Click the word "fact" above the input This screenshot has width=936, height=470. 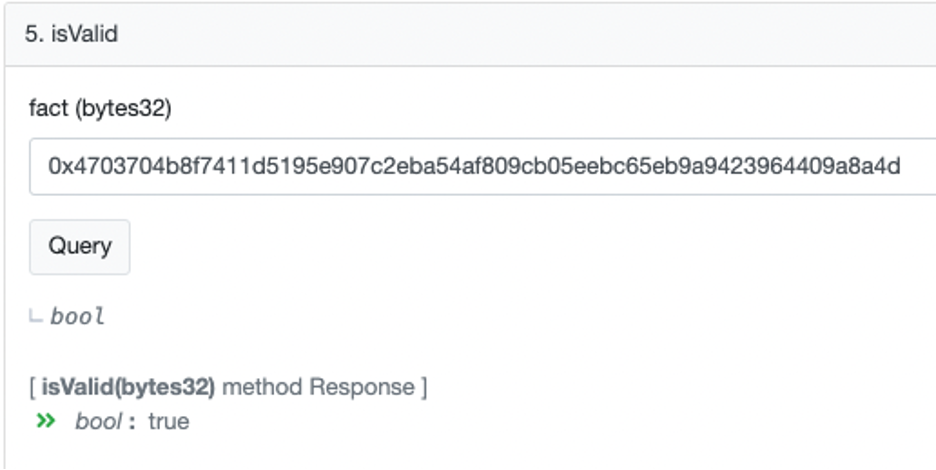coord(48,109)
